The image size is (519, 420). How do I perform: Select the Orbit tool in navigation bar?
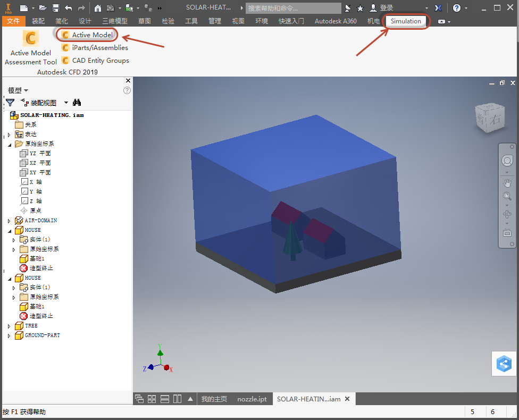click(x=507, y=214)
